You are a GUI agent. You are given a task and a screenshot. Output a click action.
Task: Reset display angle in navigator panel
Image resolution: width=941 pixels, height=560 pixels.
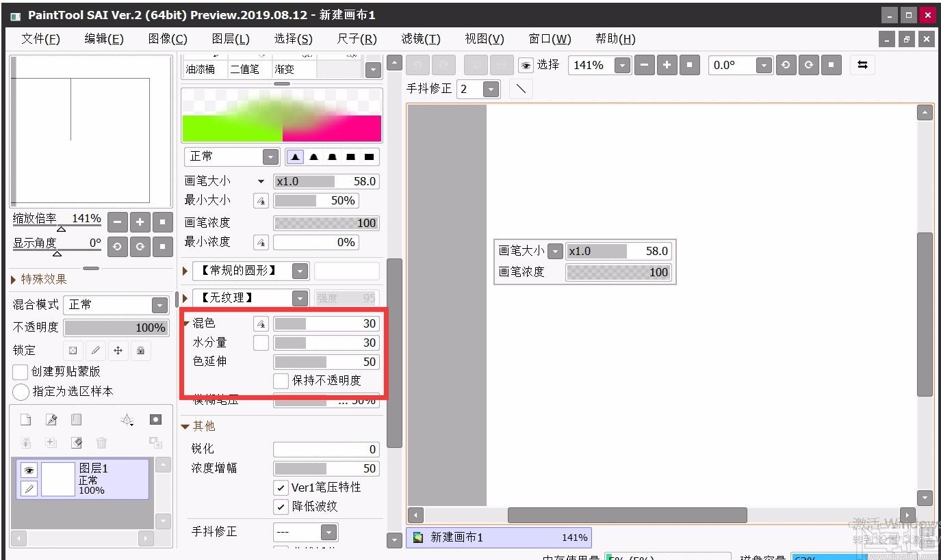point(162,246)
